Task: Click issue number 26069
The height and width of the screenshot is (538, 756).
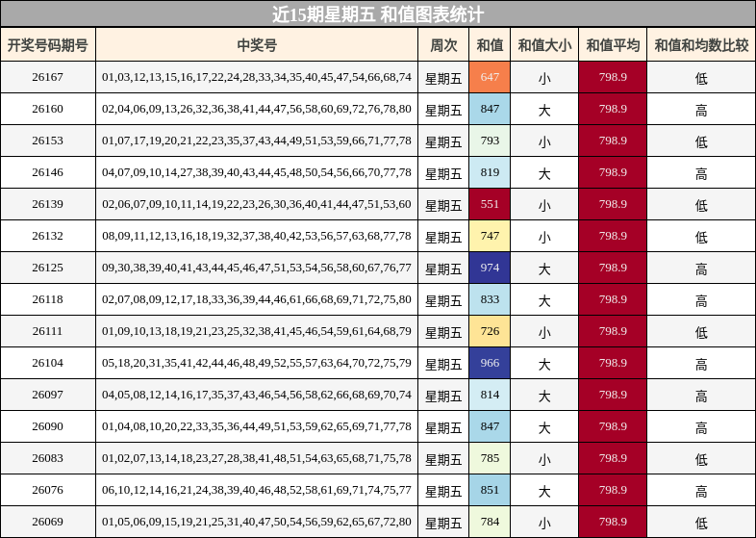Action: pyautogui.click(x=48, y=522)
